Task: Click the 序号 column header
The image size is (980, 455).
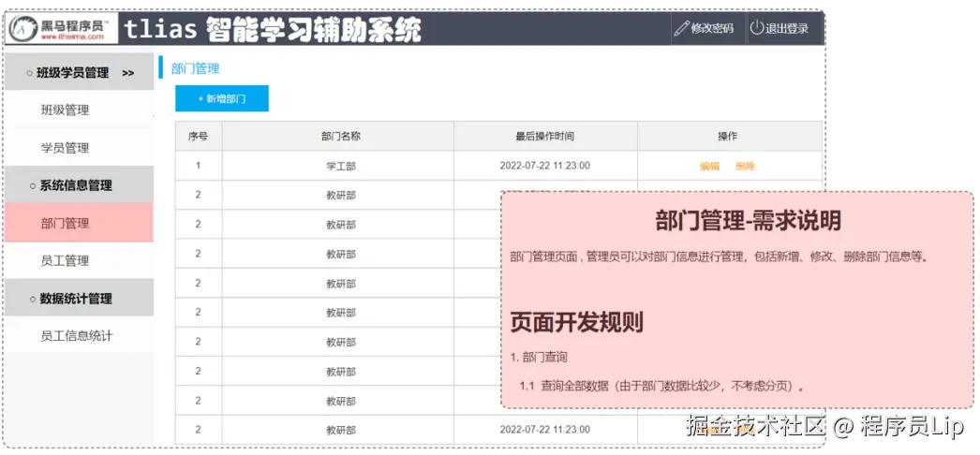Action: coord(198,136)
